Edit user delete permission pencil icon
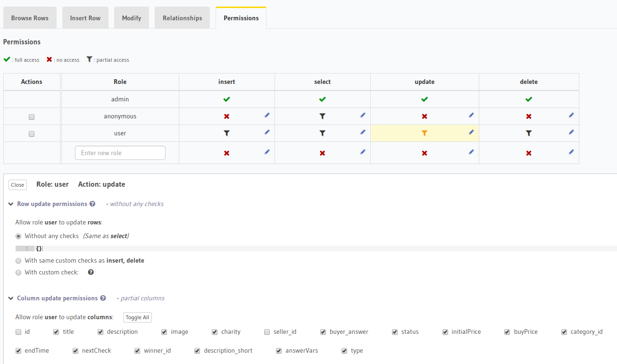 [x=571, y=132]
